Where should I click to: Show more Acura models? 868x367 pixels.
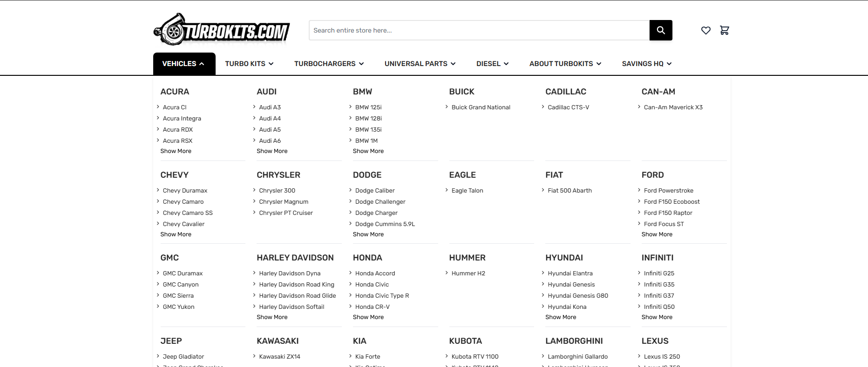point(176,151)
